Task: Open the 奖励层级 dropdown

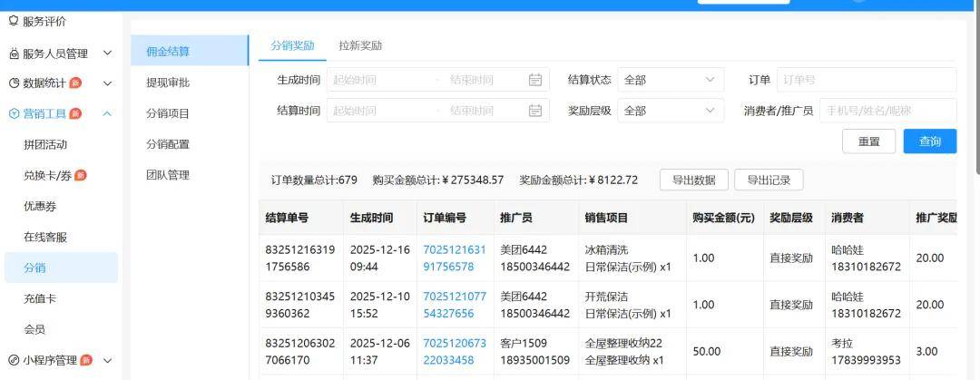Action: click(x=671, y=111)
